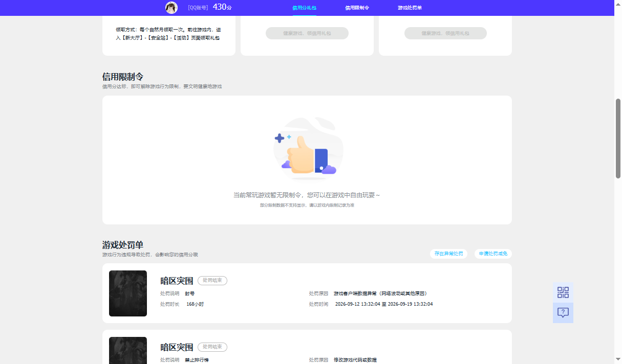Click the 领取方式 instructions text

pos(168,34)
